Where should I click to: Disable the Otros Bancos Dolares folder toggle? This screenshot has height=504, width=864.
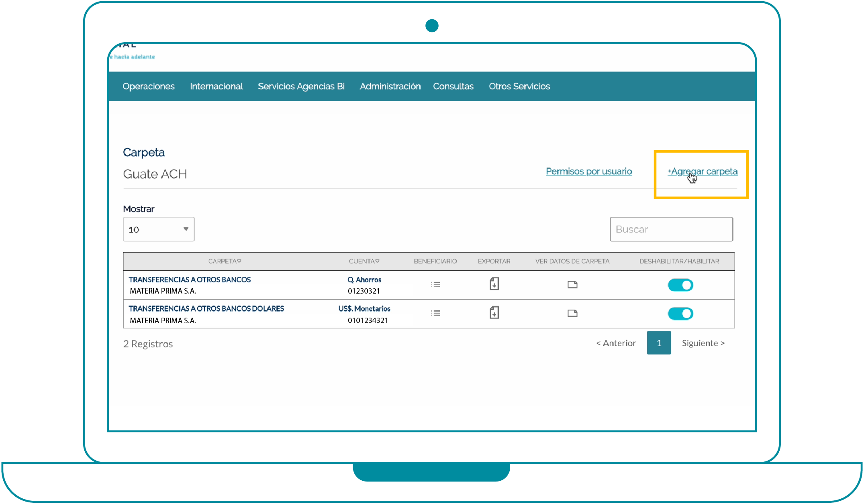680,314
